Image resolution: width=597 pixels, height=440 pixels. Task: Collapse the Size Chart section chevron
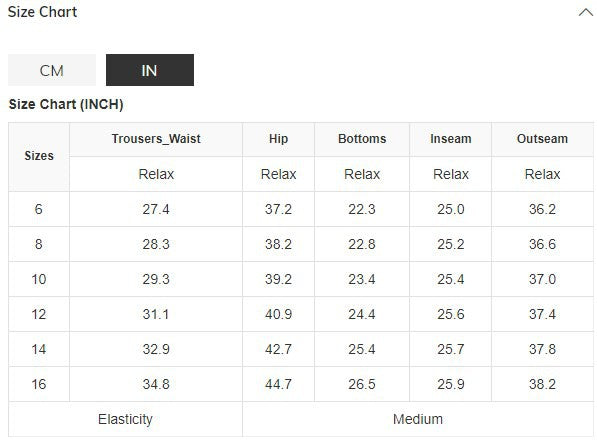point(586,13)
